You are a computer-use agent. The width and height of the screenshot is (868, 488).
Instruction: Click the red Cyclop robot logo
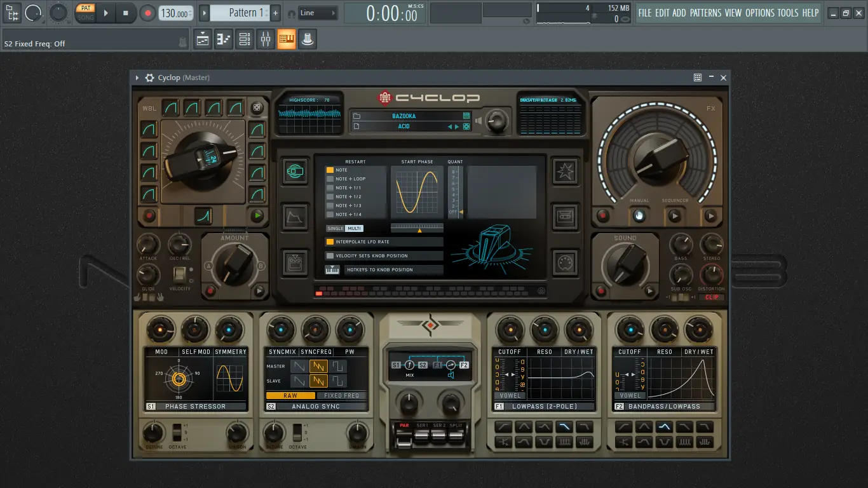coord(385,98)
